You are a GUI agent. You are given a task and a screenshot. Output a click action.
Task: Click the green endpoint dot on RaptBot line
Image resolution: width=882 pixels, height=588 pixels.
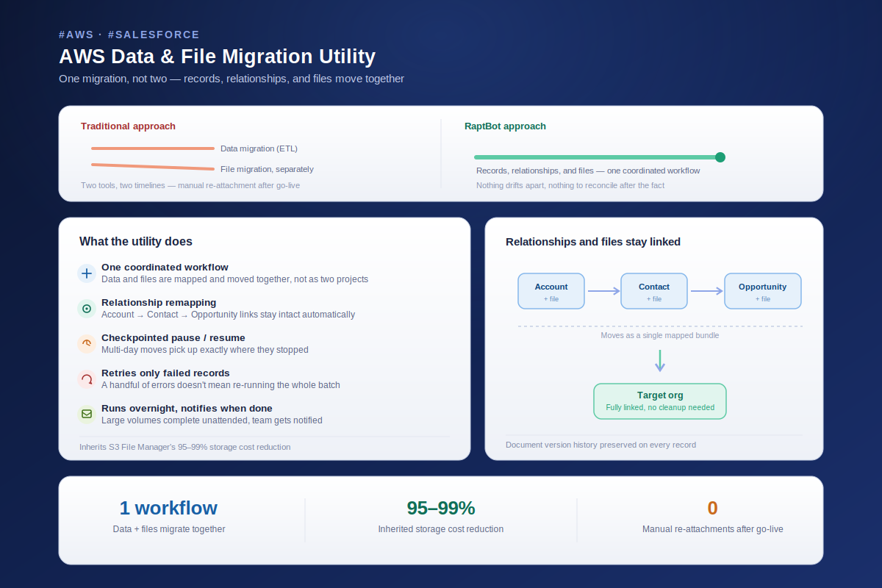(x=720, y=157)
